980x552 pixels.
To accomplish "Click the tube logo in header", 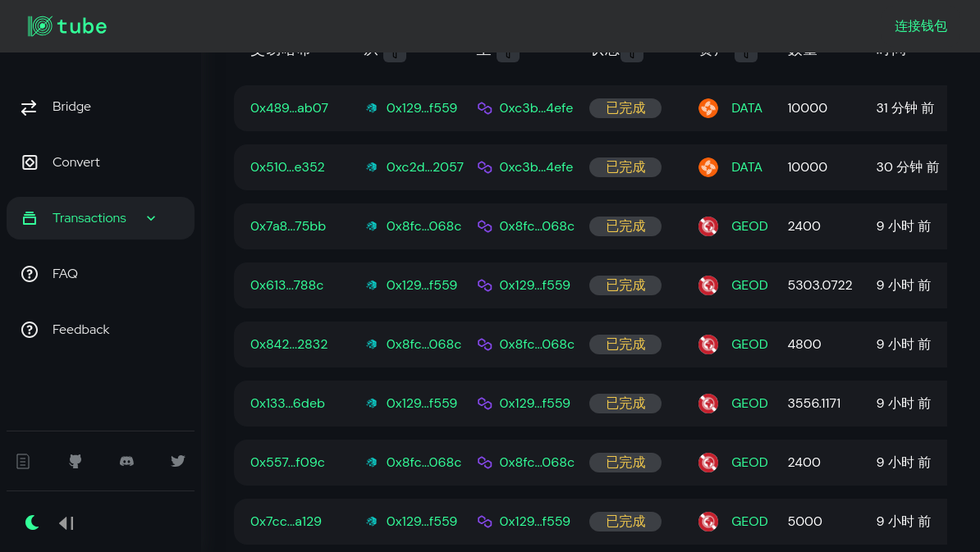I will (x=67, y=26).
